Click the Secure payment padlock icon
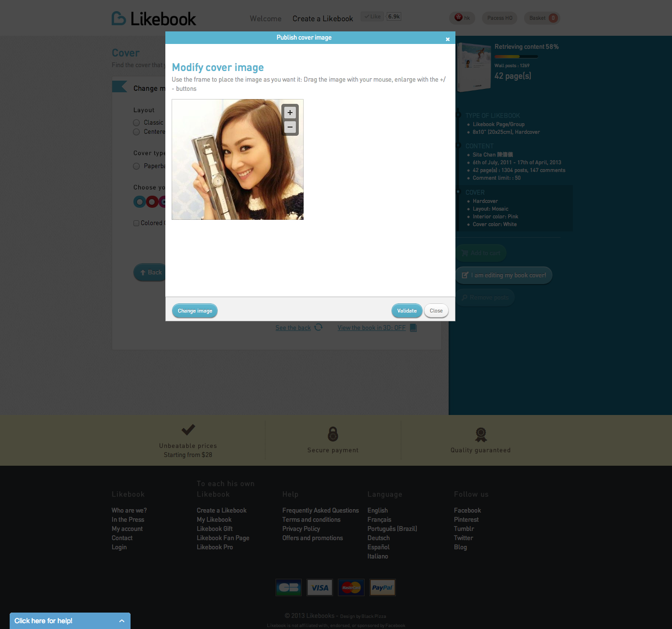The width and height of the screenshot is (672, 629). (333, 434)
